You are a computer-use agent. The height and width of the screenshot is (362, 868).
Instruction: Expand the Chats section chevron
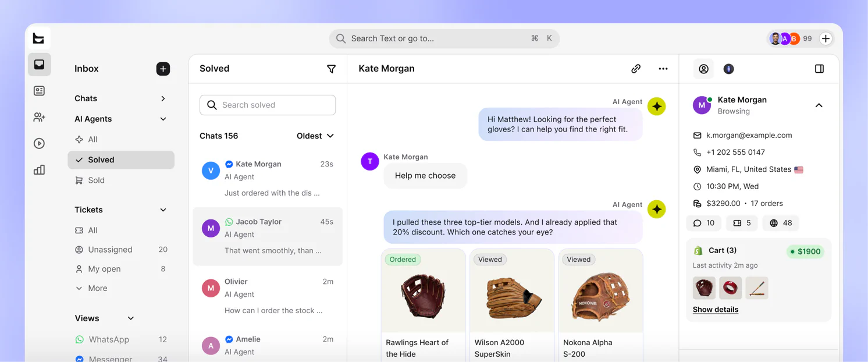163,98
